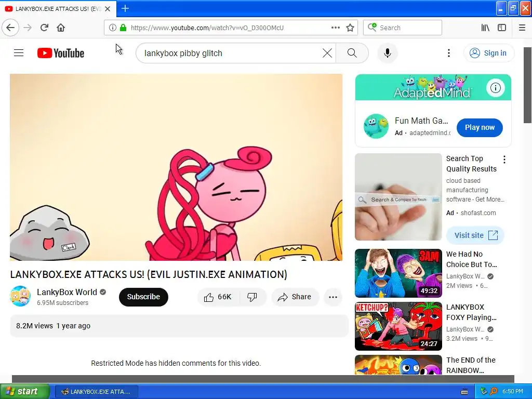Open the browser home page icon

[x=61, y=28]
